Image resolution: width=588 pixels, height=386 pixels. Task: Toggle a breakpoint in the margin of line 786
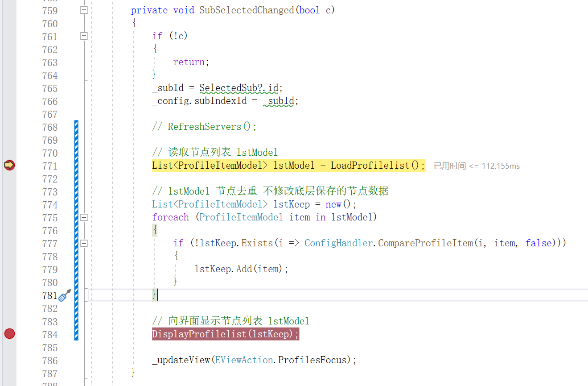coord(9,360)
